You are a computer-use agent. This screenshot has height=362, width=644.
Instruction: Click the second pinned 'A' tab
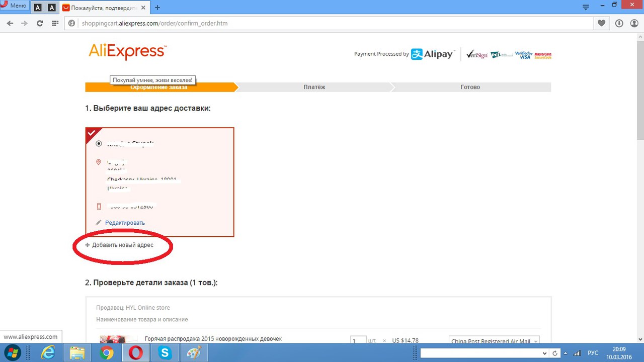coord(51,8)
